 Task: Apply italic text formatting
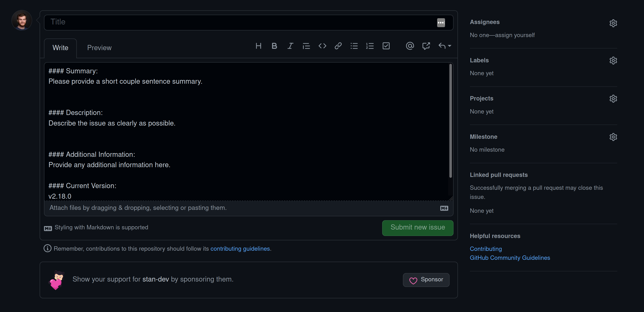coord(290,46)
